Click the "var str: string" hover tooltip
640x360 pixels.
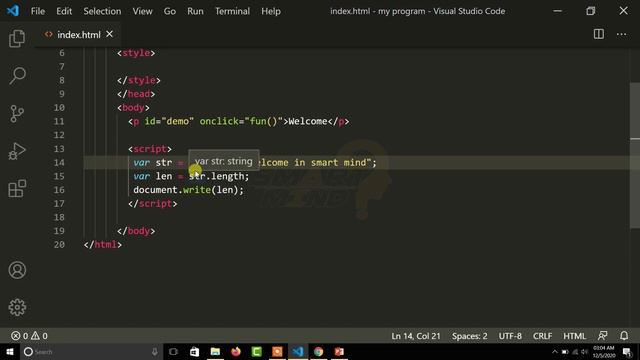[223, 161]
